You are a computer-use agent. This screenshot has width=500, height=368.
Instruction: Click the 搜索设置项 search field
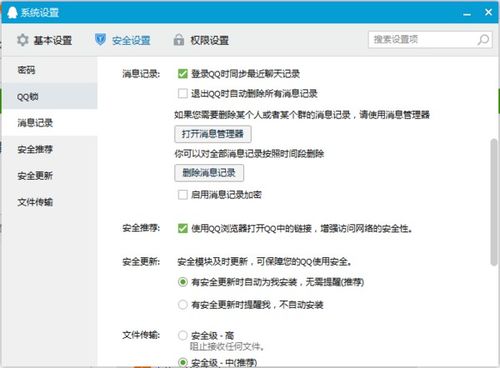click(430, 40)
